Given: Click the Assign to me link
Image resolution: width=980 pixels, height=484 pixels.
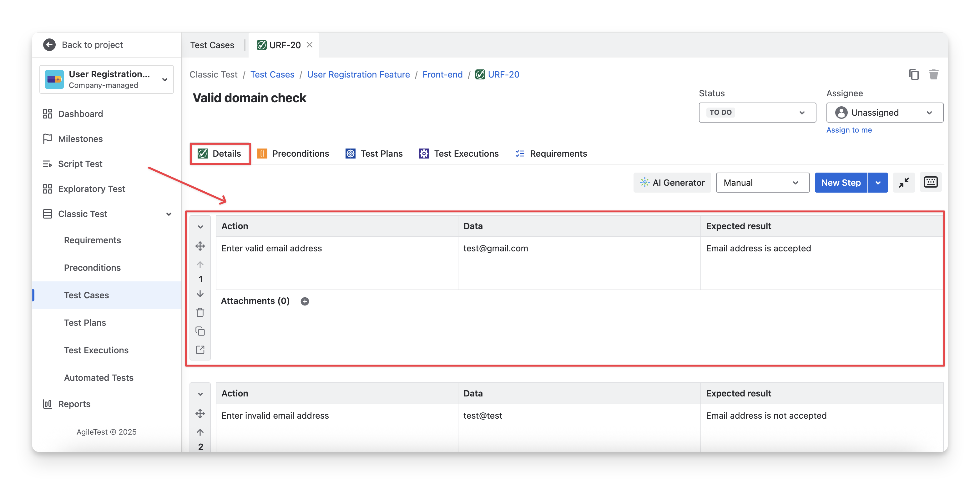Looking at the screenshot, I should click(x=849, y=130).
